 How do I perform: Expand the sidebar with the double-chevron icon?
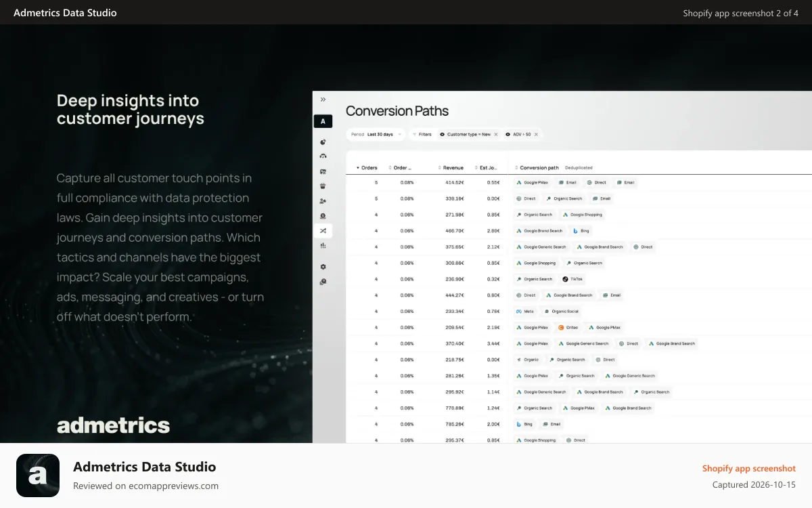(x=323, y=100)
